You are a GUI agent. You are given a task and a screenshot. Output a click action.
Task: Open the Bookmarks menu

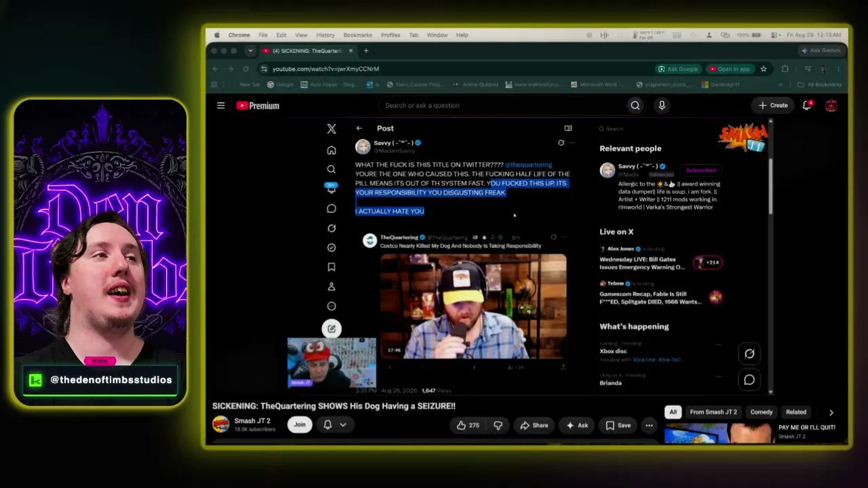358,35
